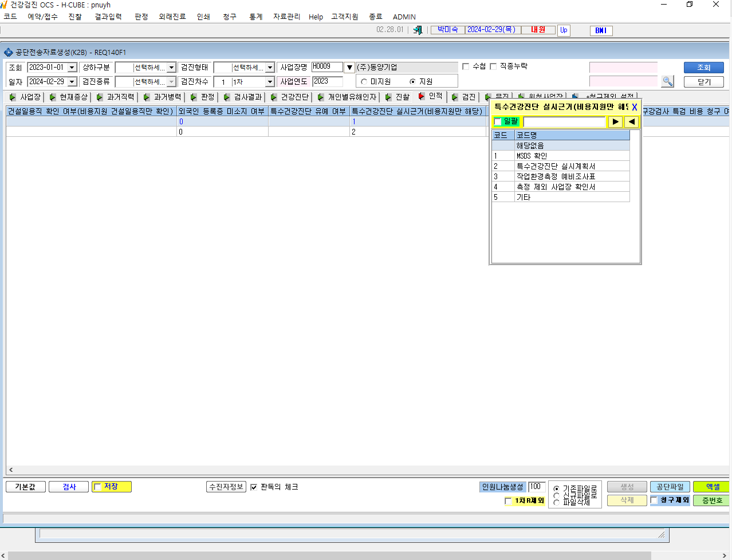Image resolution: width=732 pixels, height=560 pixels.
Task: Click the exit door icon in toolbar
Action: pyautogui.click(x=418, y=30)
